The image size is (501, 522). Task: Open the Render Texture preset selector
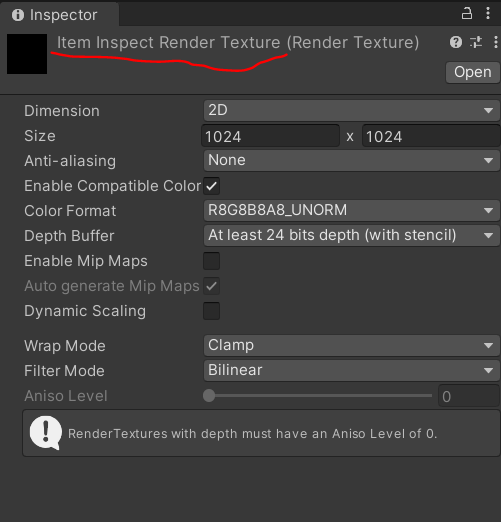click(x=476, y=42)
